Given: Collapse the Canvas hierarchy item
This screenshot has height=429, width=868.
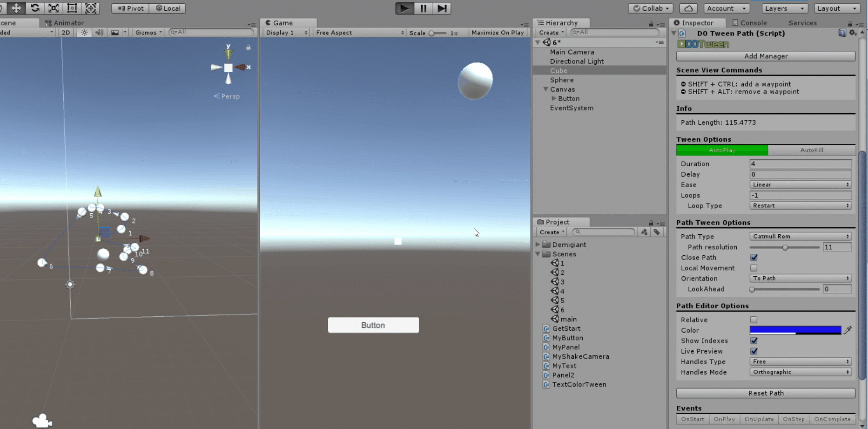Looking at the screenshot, I should (x=545, y=89).
